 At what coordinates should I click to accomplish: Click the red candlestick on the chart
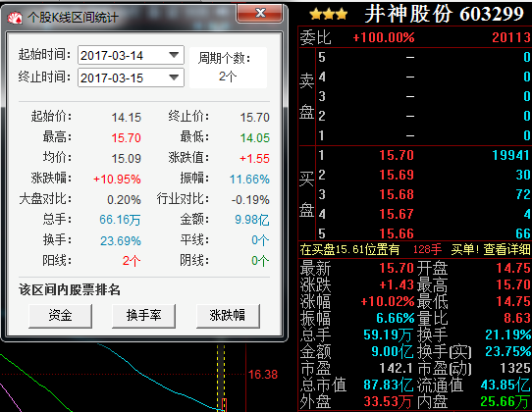(224, 405)
